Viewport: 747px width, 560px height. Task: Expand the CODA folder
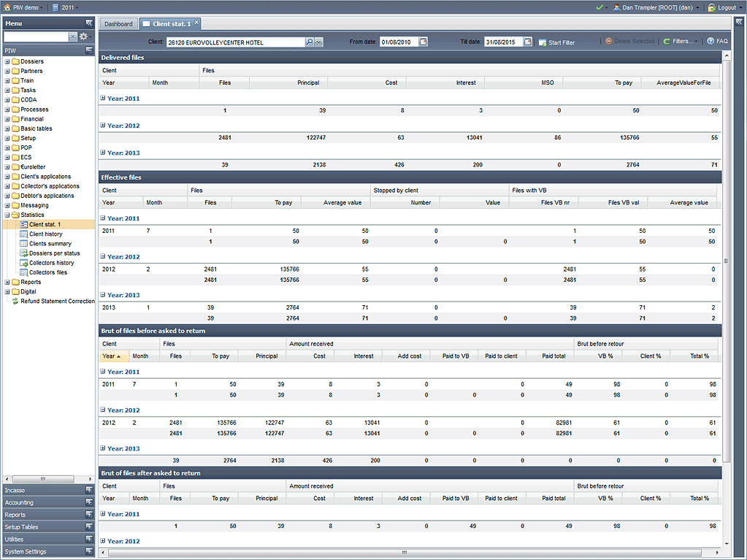[7, 99]
